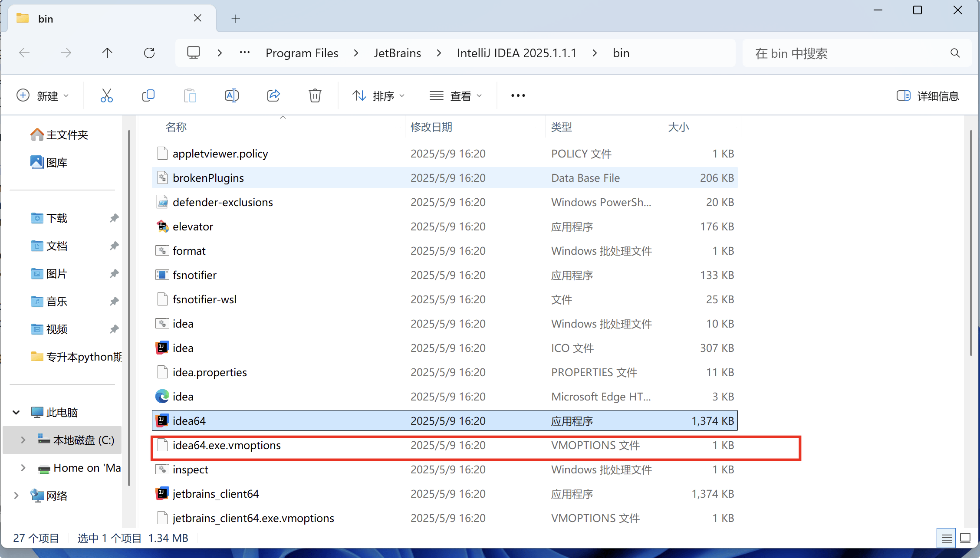
Task: Open the Downloads folder in sidebar
Action: (x=49, y=218)
